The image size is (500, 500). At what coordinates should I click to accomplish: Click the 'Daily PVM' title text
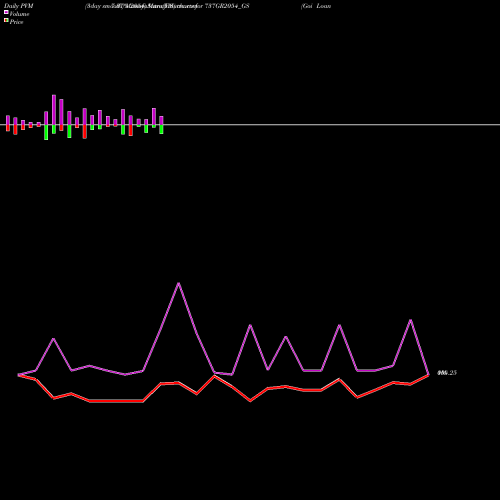coord(19,6)
